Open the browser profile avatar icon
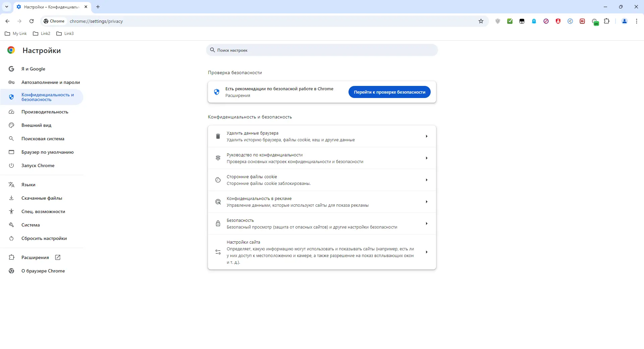This screenshot has width=644, height=349. (x=624, y=21)
